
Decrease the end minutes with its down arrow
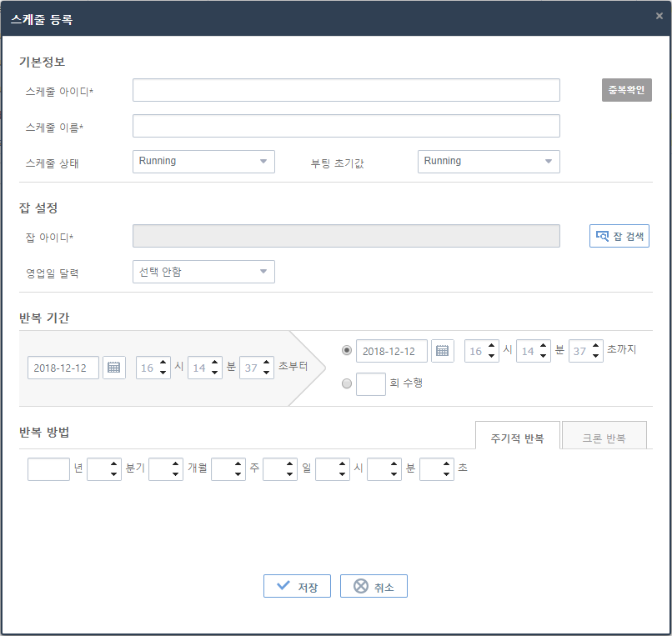click(544, 355)
